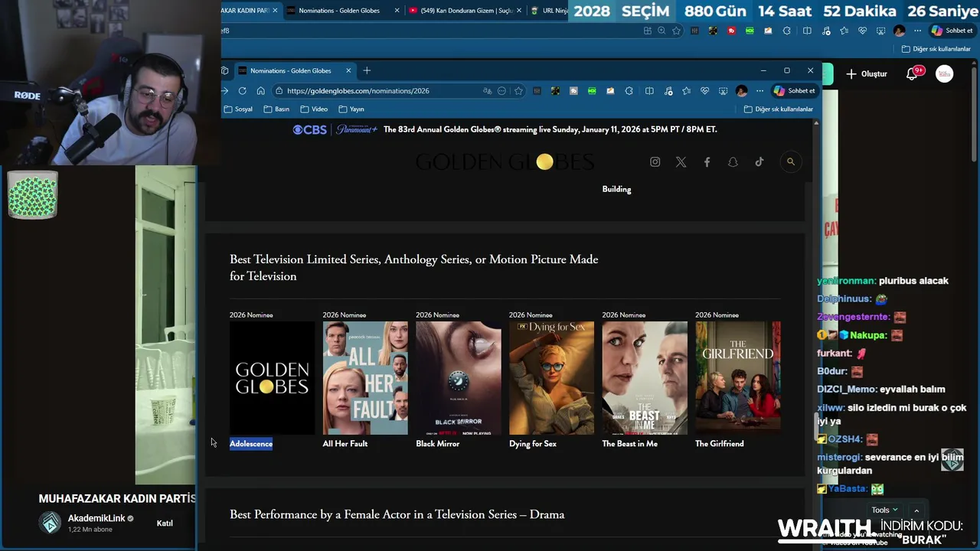Image resolution: width=980 pixels, height=551 pixels.
Task: Grab the Golden Globes page scrollbar thumb
Action: pyautogui.click(x=815, y=425)
